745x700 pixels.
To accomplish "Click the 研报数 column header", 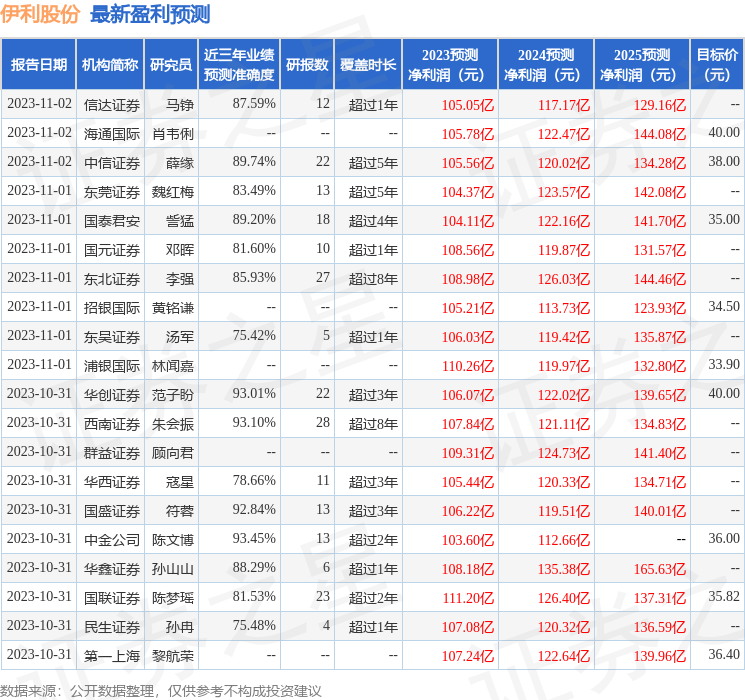I will 307,64.
